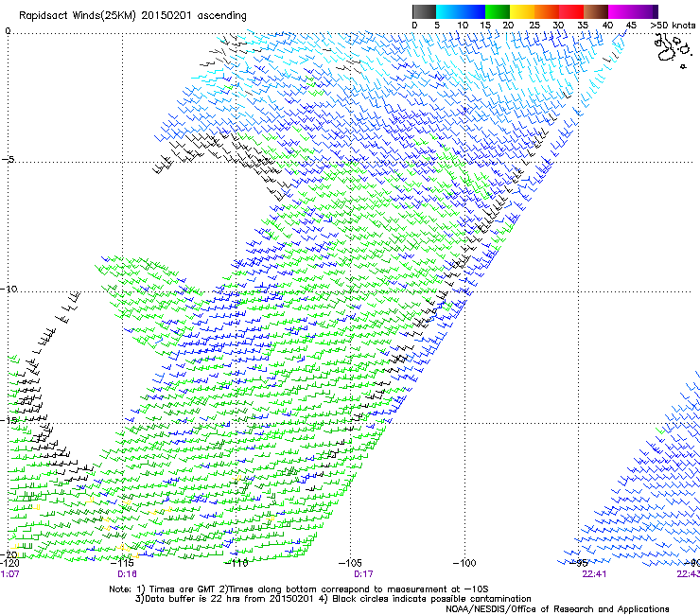Click the orange 25-30 knots color band
700x615 pixels.
pyautogui.click(x=547, y=11)
